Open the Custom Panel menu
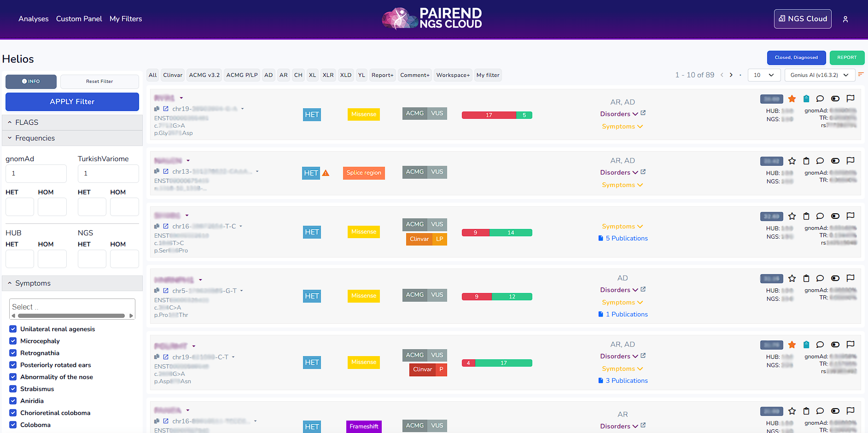Viewport: 868px width, 433px height. point(79,19)
